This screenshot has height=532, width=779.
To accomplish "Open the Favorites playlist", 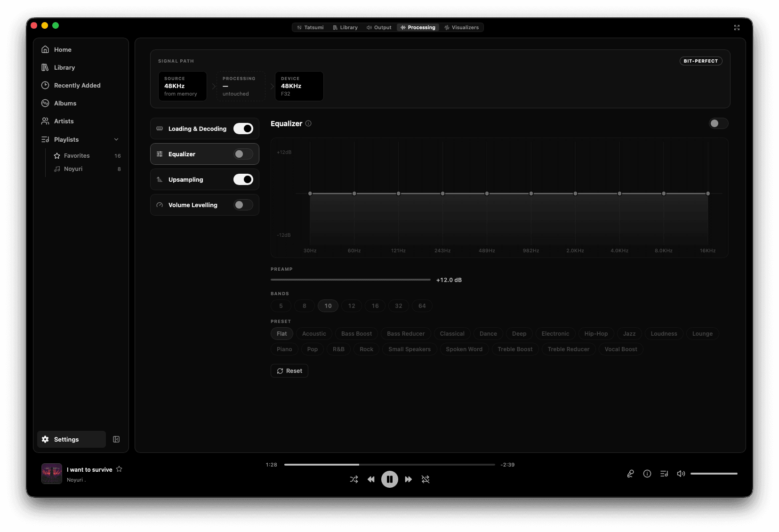I will click(x=87, y=155).
